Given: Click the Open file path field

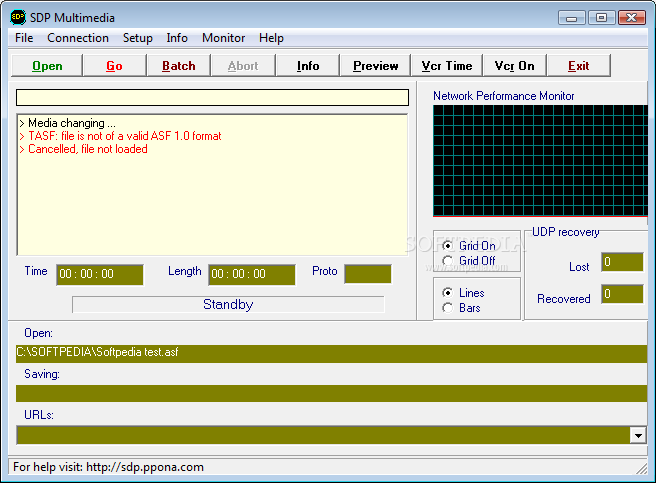Looking at the screenshot, I should 331,353.
